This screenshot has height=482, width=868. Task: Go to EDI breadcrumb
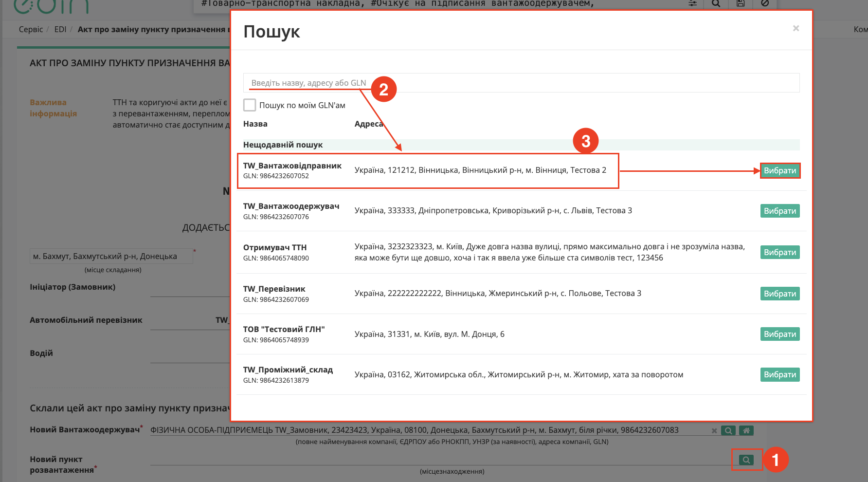pos(60,29)
